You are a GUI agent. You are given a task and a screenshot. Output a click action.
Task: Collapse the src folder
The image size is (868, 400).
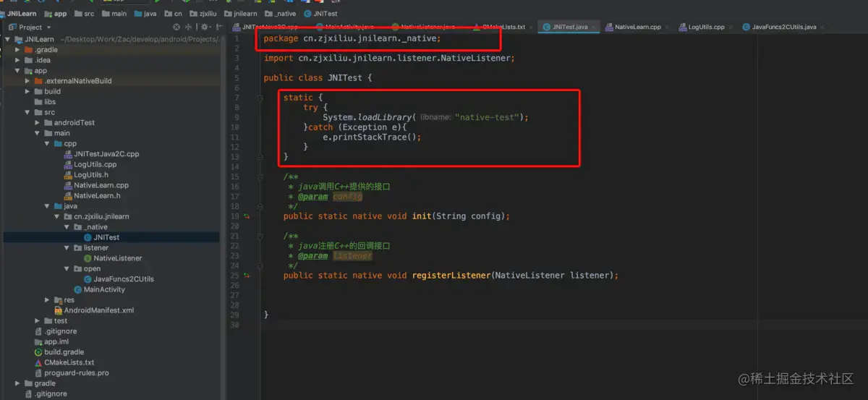point(27,112)
